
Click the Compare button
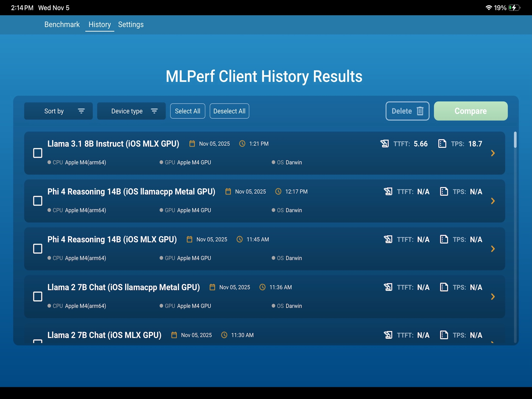point(471,111)
